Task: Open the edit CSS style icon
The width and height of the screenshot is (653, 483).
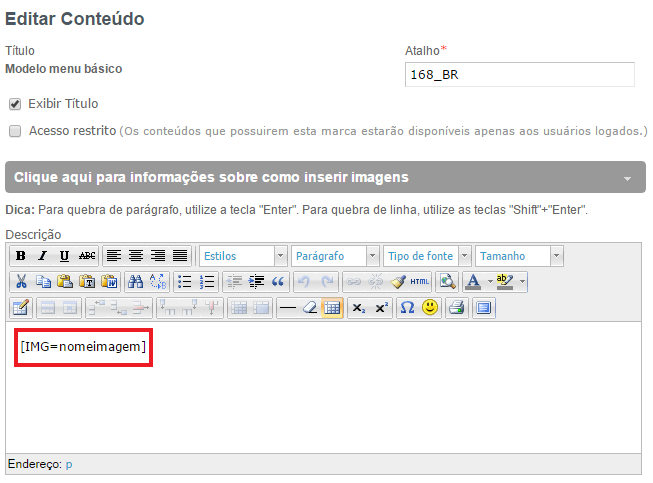Action: (20, 308)
